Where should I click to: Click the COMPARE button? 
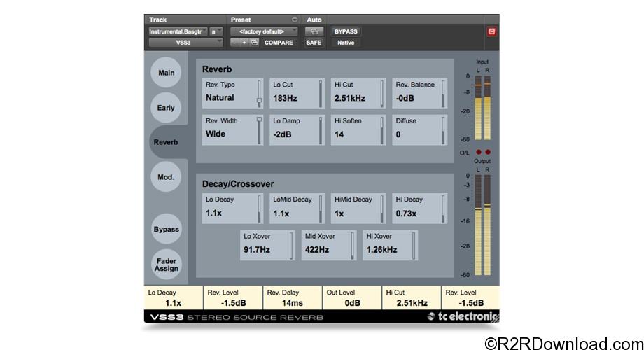click(x=279, y=43)
